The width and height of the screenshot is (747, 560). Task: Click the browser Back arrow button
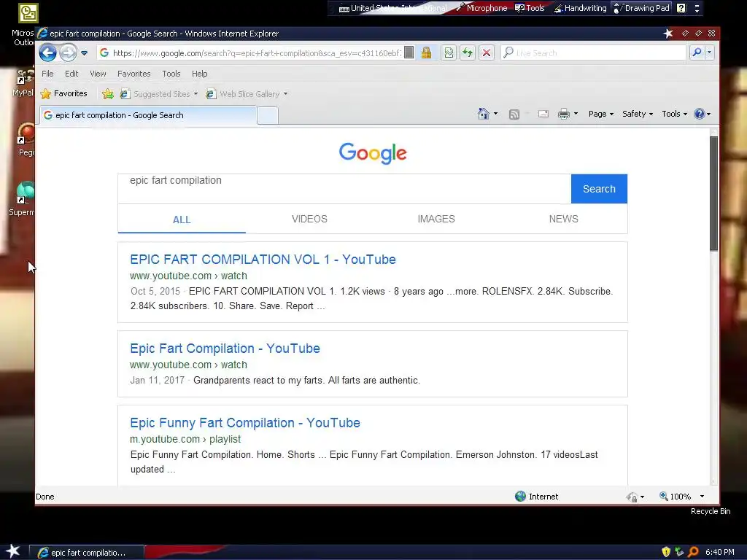[47, 52]
